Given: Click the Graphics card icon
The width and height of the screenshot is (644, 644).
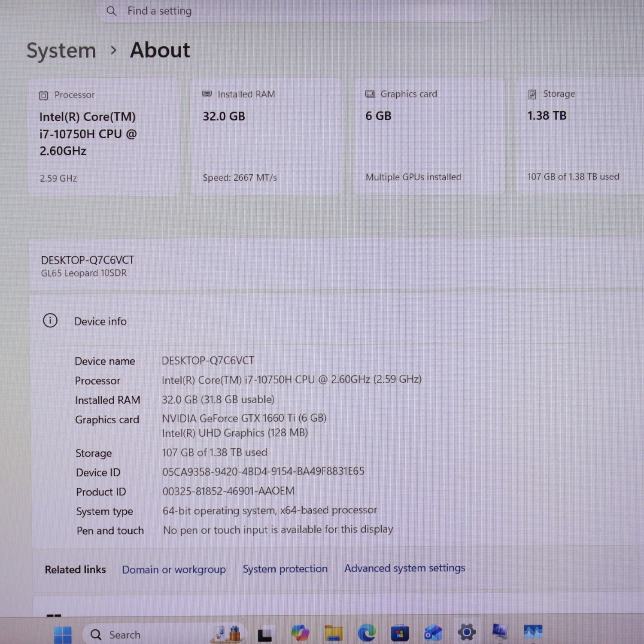Looking at the screenshot, I should [370, 94].
